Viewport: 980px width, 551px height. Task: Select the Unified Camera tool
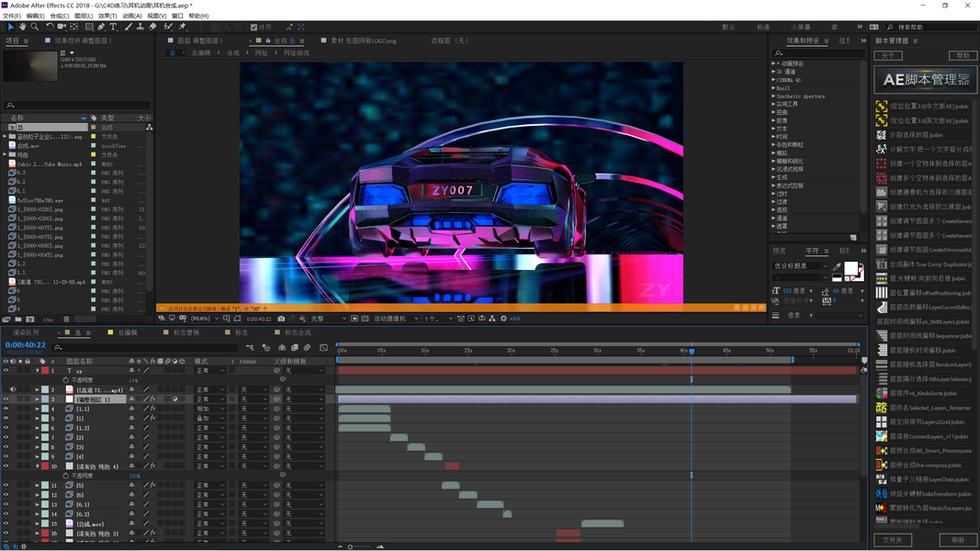[62, 27]
